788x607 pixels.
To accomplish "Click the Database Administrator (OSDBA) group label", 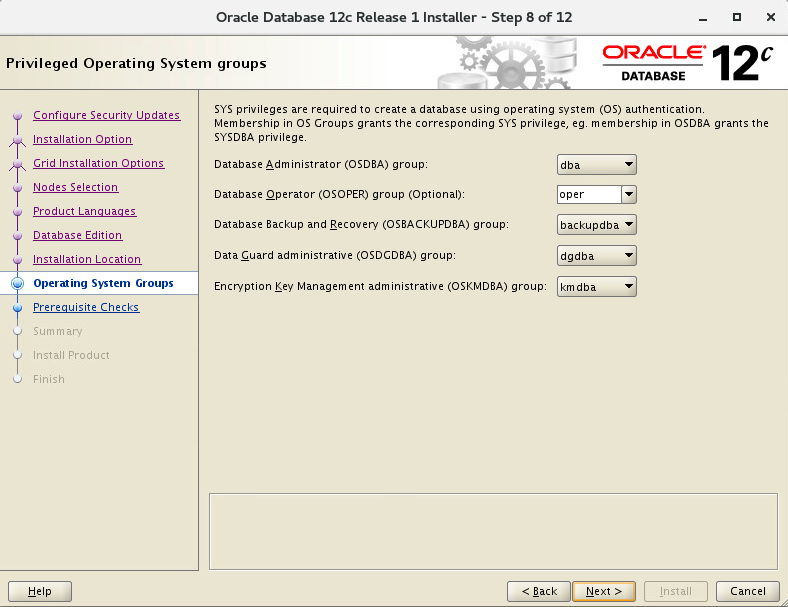I will point(321,164).
